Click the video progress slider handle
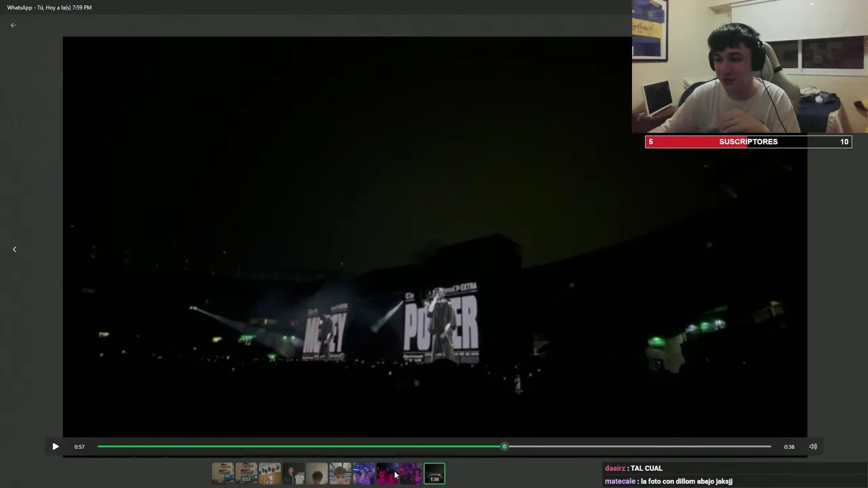The height and width of the screenshot is (488, 868). pos(505,447)
